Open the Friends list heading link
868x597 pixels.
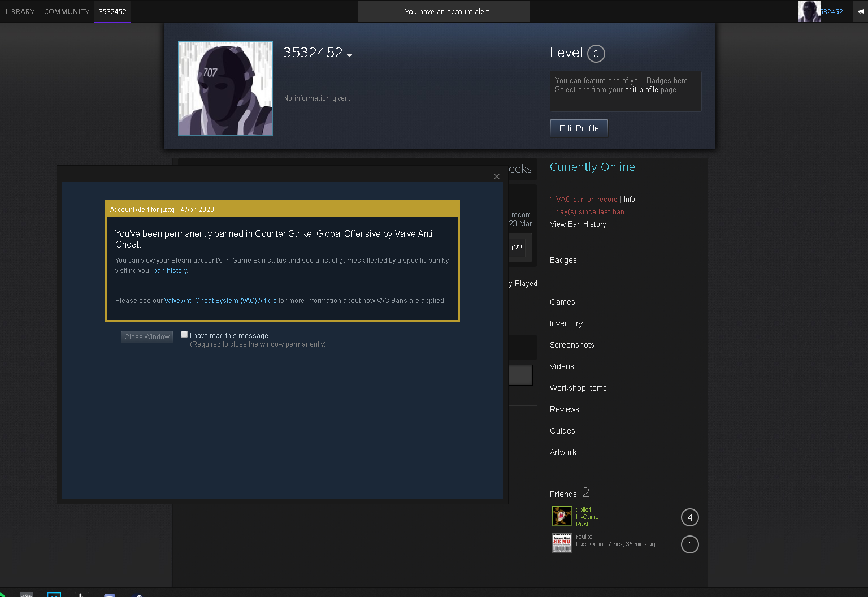563,494
